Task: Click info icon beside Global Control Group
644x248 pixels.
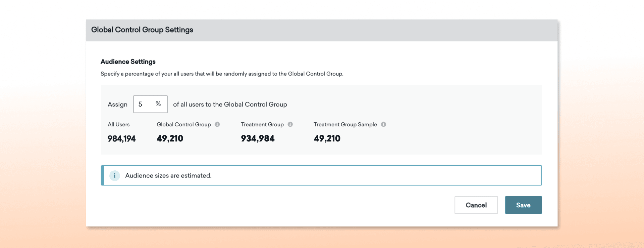Action: pos(217,124)
